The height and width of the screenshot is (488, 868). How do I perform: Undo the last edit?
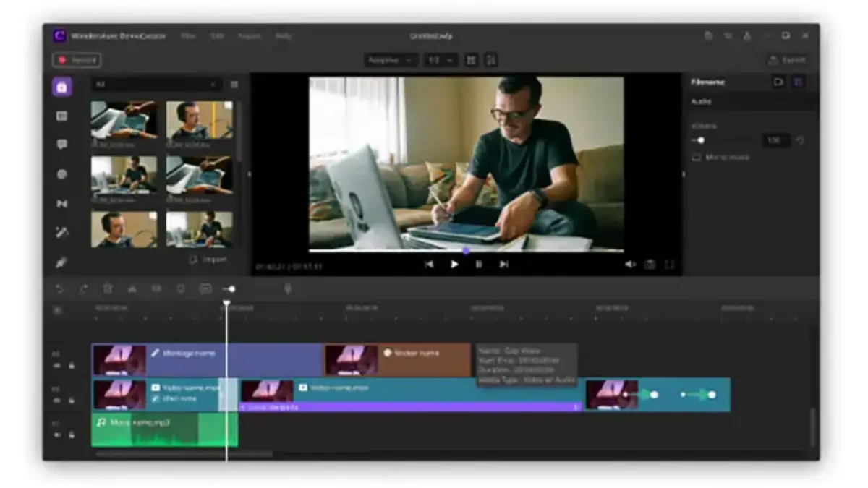tap(61, 288)
